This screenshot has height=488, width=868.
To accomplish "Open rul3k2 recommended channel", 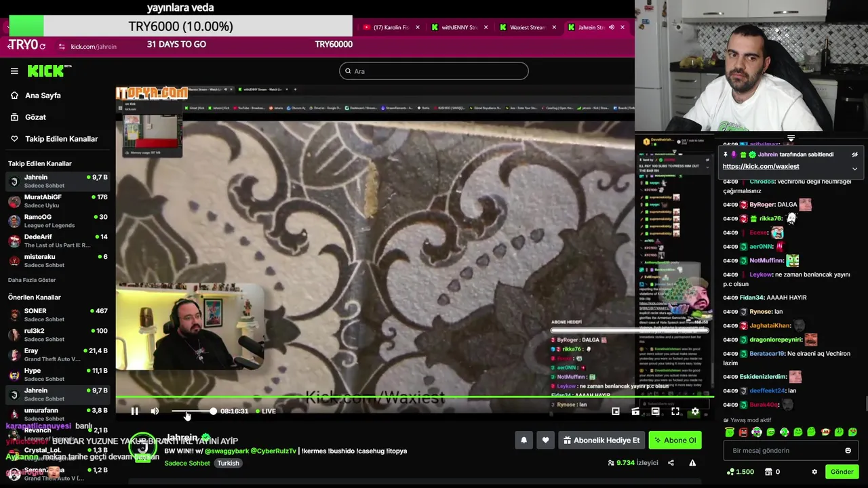I will point(57,334).
